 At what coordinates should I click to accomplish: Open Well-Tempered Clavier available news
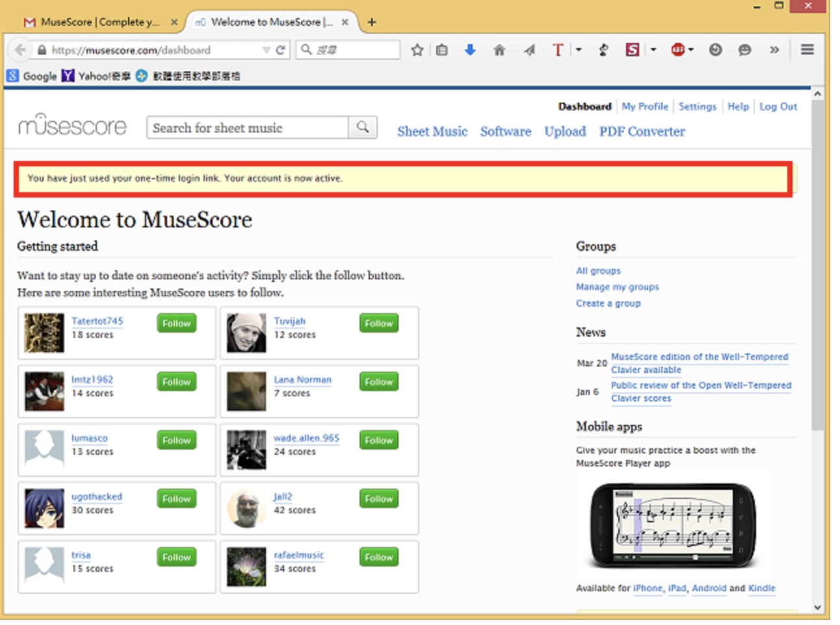point(700,363)
